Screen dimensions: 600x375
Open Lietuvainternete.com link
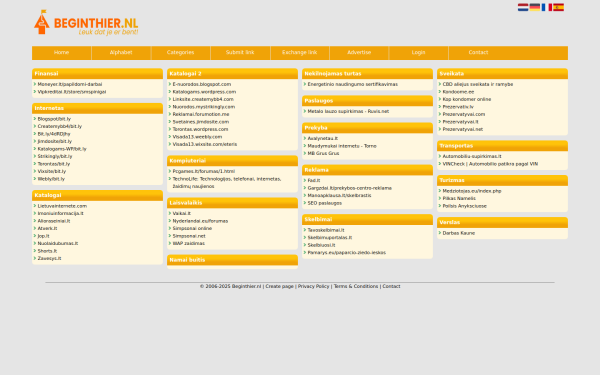point(62,206)
